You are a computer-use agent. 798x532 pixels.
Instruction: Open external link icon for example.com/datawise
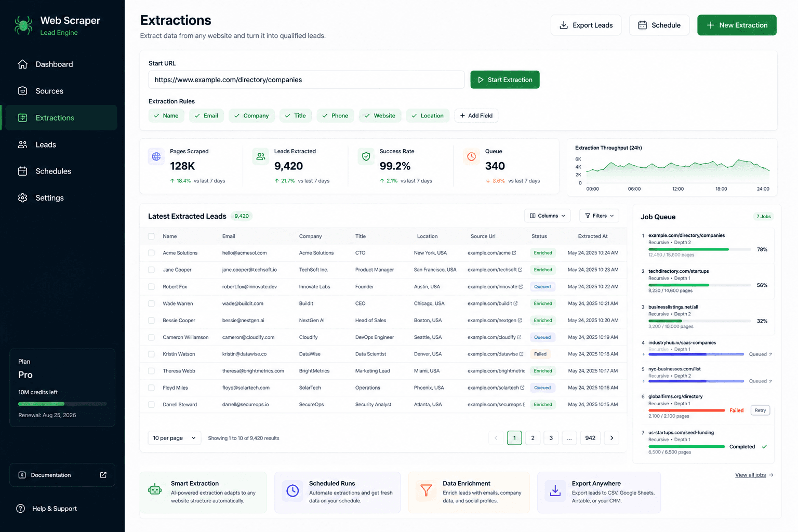pos(521,354)
